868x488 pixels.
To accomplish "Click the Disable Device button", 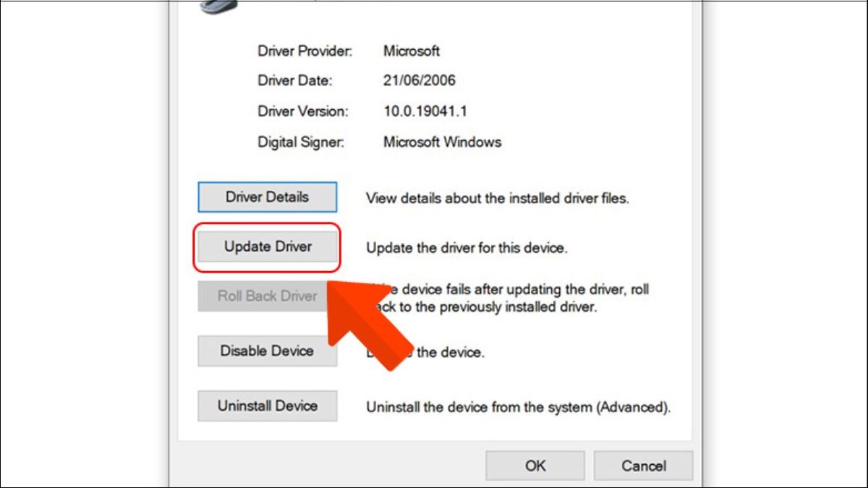I will point(267,351).
